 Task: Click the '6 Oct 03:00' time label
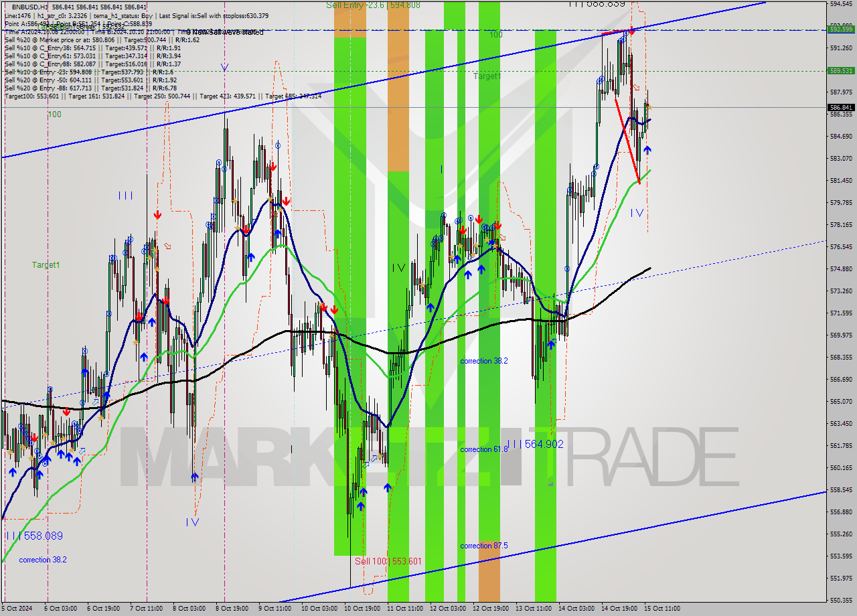[60, 609]
